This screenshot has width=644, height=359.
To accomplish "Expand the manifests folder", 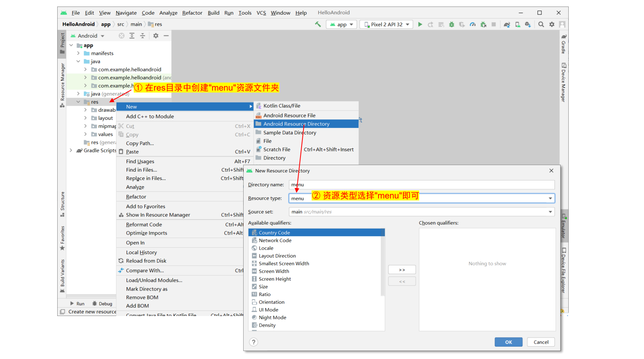I will click(78, 53).
